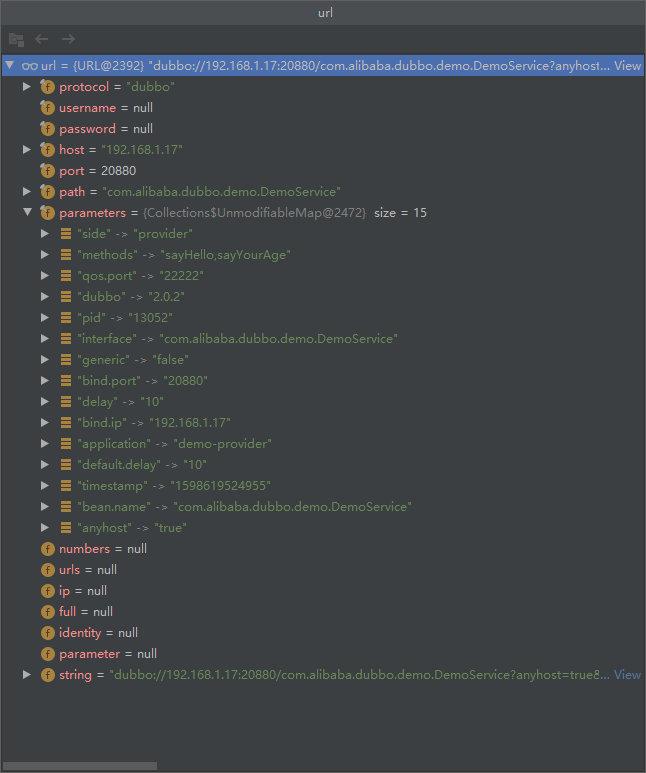Select identity = null text
Image resolution: width=646 pixels, height=773 pixels.
coord(98,633)
